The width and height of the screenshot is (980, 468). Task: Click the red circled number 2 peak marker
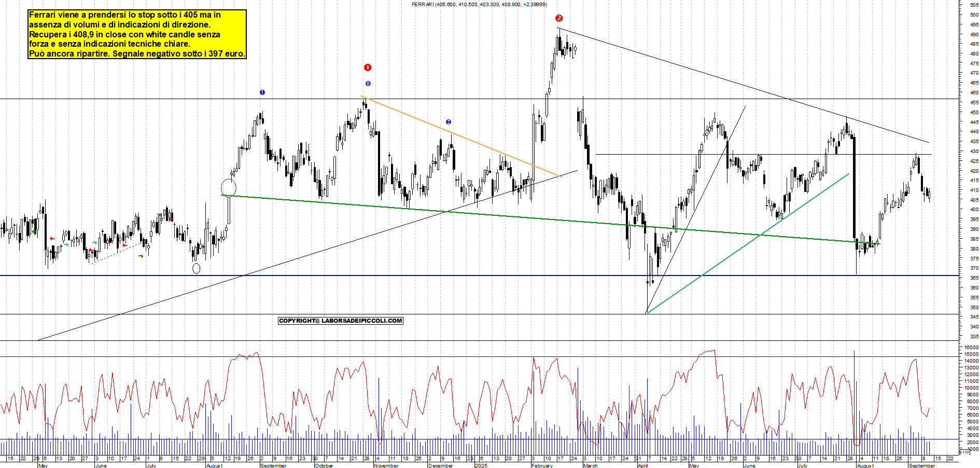click(559, 18)
